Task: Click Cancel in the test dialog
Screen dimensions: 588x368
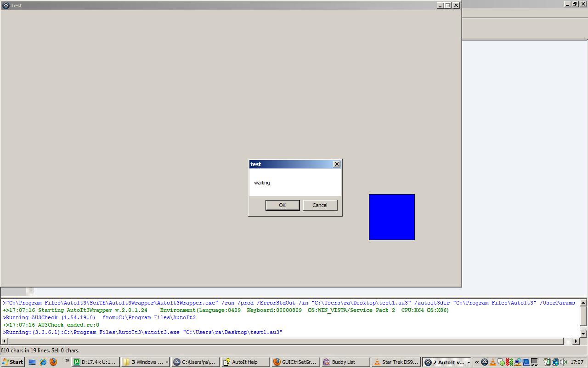Action: (320, 205)
